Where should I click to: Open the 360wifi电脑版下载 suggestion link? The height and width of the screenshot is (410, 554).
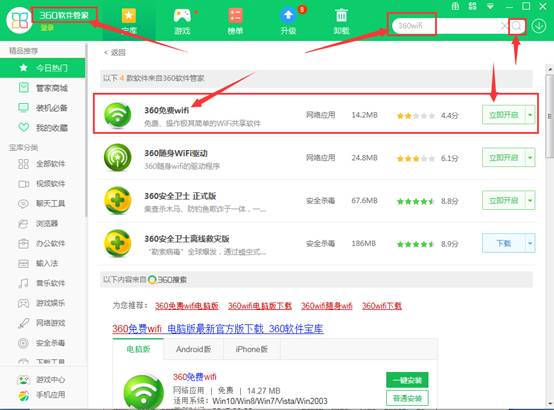pos(260,306)
